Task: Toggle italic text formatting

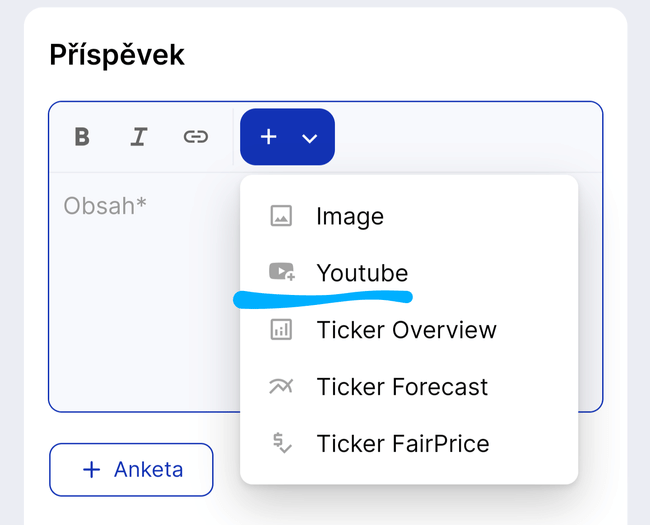Action: pos(138,137)
